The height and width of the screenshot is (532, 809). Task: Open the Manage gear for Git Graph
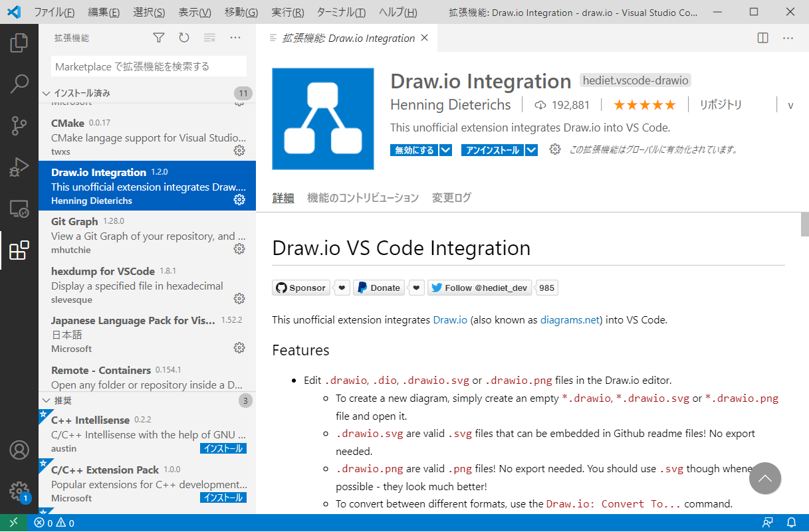239,248
